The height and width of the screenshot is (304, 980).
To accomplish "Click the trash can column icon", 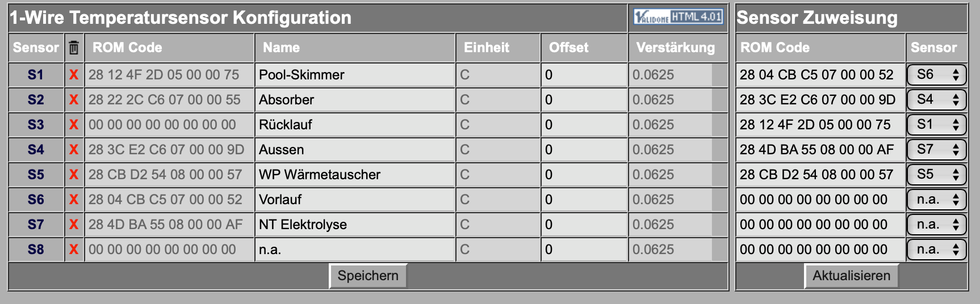I will (74, 48).
